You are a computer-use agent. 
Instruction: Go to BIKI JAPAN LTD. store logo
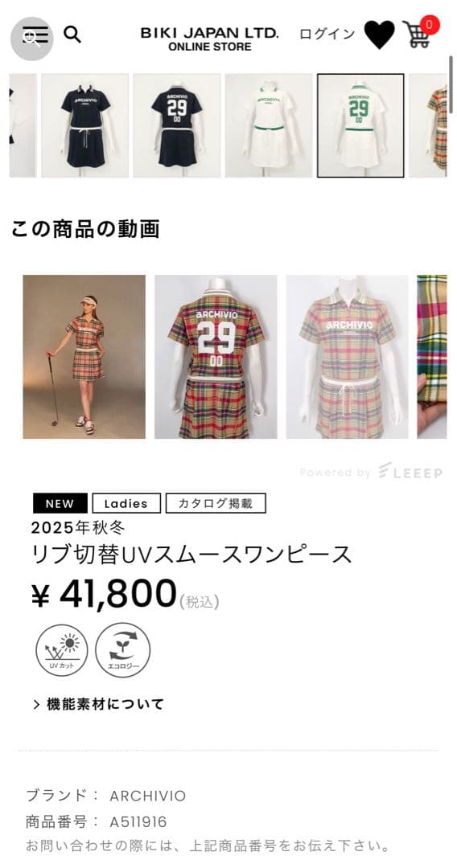coord(209,39)
